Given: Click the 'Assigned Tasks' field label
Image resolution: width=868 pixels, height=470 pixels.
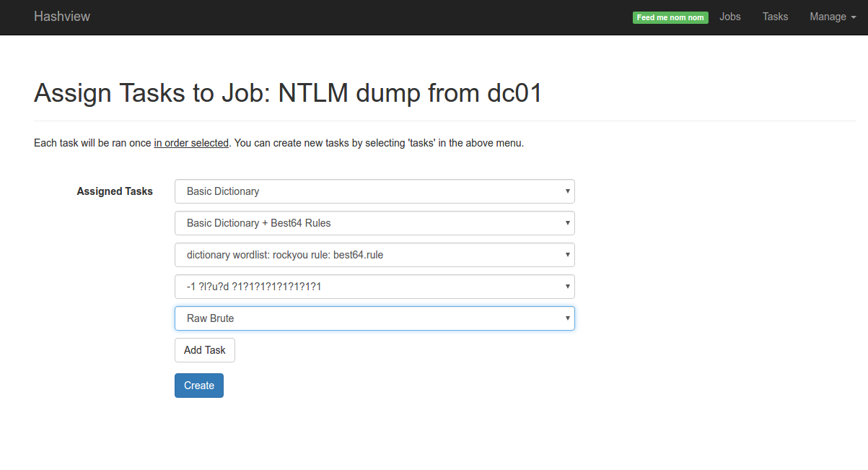Looking at the screenshot, I should (115, 191).
